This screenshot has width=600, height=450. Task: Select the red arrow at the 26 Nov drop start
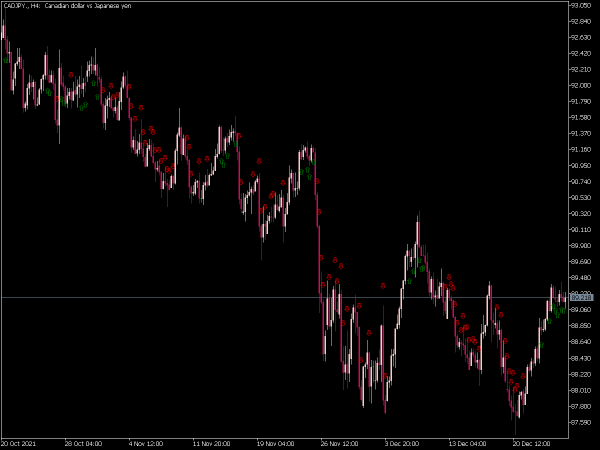point(316,181)
